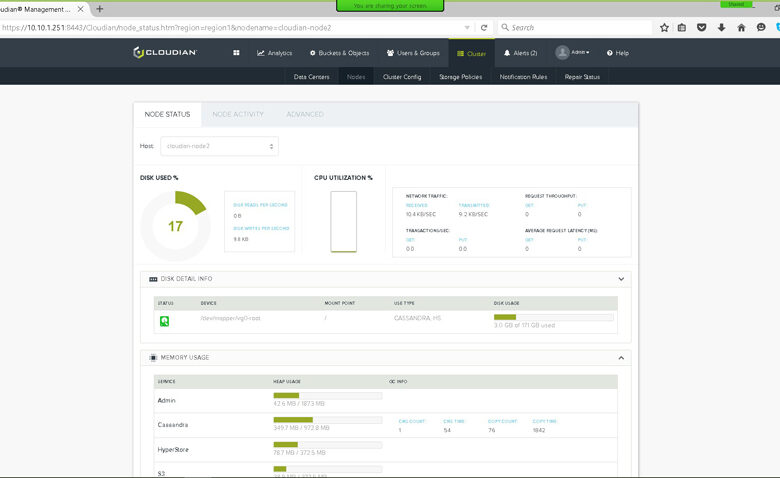Click the HEAP USAGE column header
This screenshot has height=478, width=780.
click(287, 382)
